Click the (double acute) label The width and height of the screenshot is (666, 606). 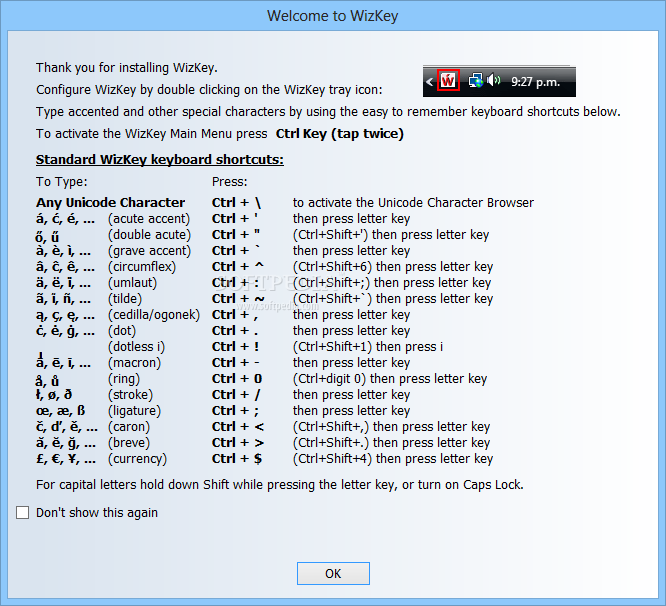(x=150, y=235)
